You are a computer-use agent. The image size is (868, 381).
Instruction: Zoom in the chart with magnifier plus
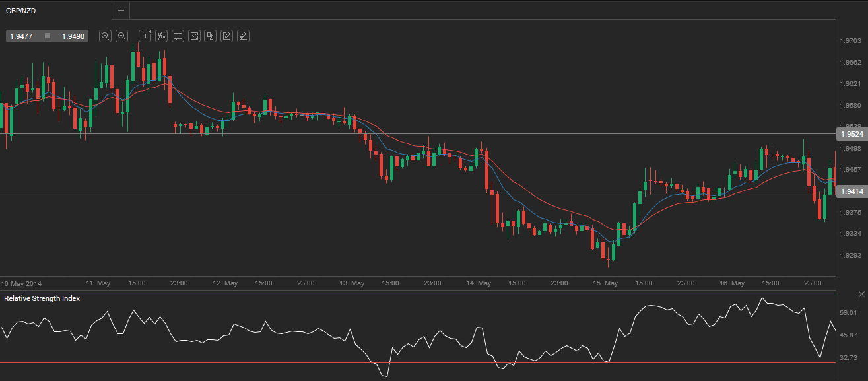point(121,36)
